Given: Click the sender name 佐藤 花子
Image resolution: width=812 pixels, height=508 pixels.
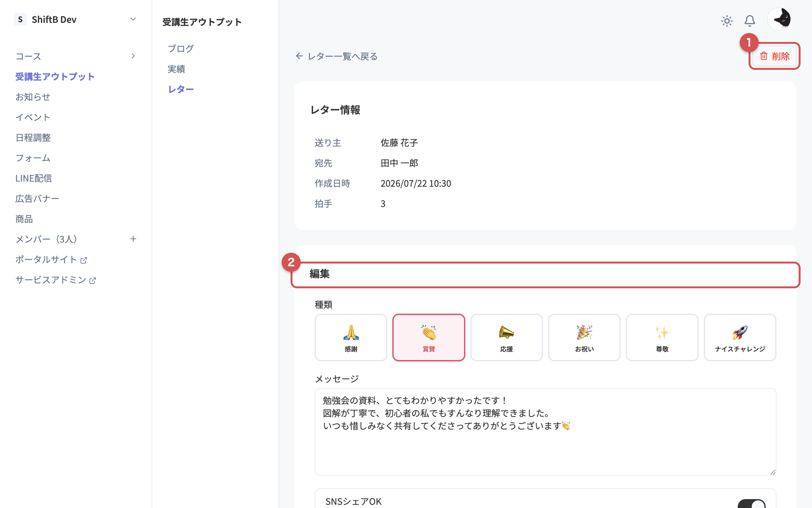Looking at the screenshot, I should [x=399, y=143].
